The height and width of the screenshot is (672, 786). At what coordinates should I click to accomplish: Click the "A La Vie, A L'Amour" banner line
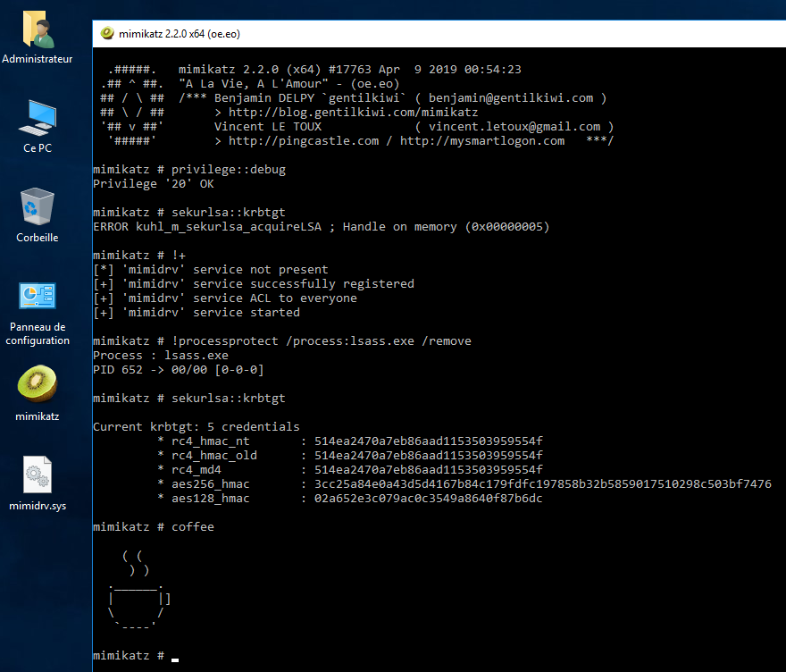pos(289,84)
